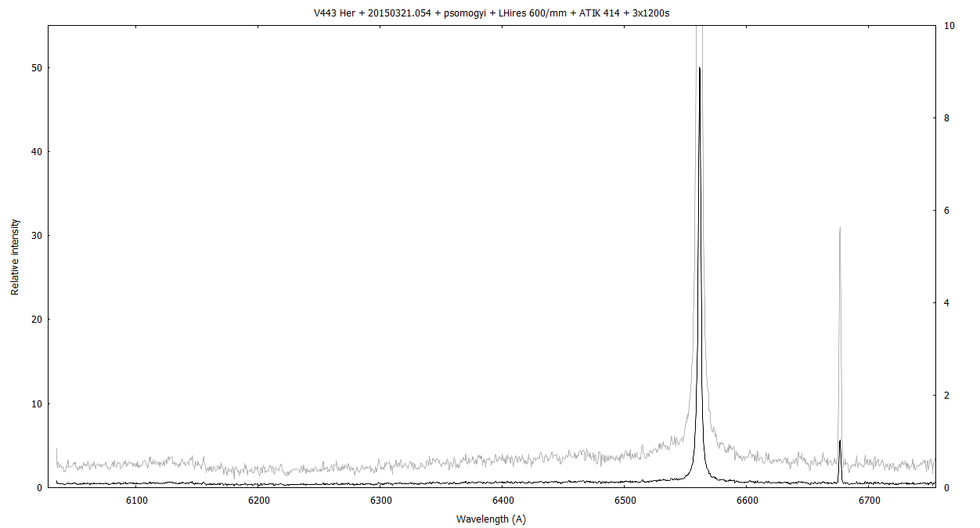Click the Wavelength (A) axis label
This screenshot has height=528, width=980.
[491, 519]
